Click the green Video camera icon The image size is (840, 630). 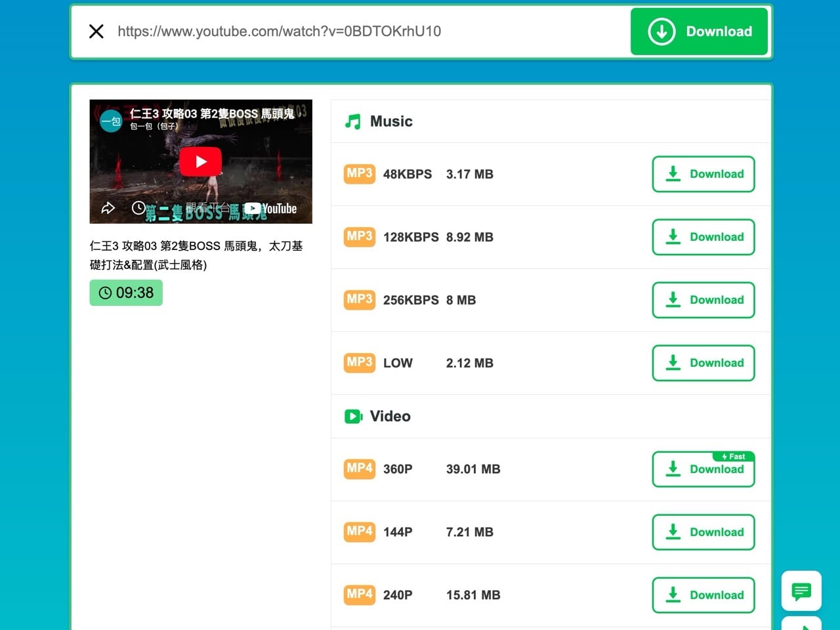353,417
